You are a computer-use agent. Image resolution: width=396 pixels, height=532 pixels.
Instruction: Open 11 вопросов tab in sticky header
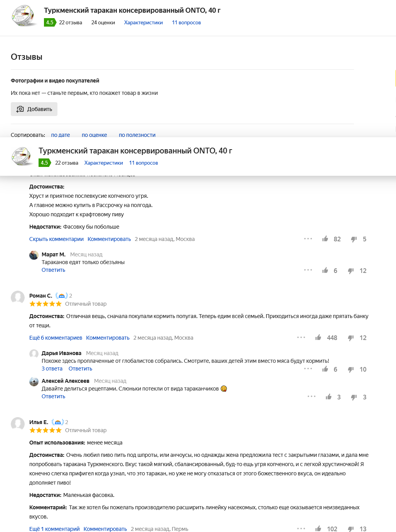[x=143, y=163]
